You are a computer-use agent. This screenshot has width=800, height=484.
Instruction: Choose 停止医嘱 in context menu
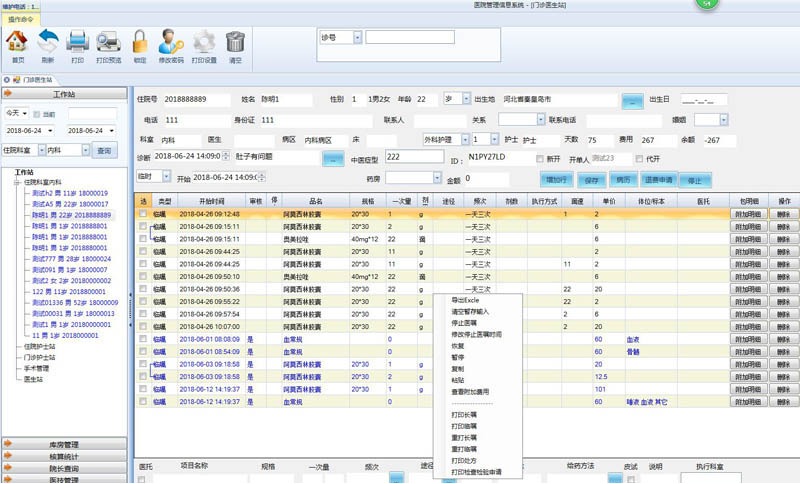tap(464, 323)
